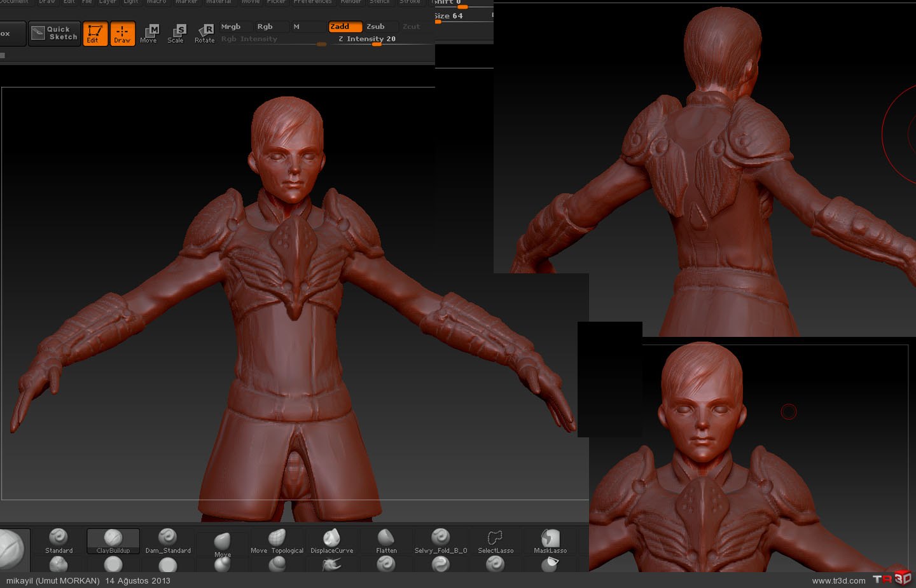Viewport: 916px width, 588px height.
Task: Pick the Standard brush
Action: (59, 542)
